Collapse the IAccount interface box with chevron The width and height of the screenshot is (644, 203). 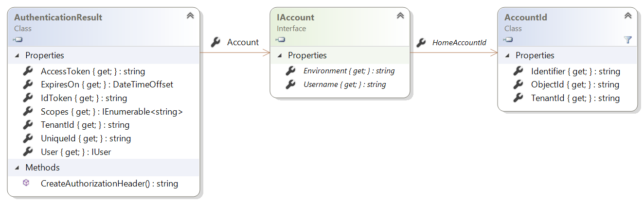(x=400, y=16)
